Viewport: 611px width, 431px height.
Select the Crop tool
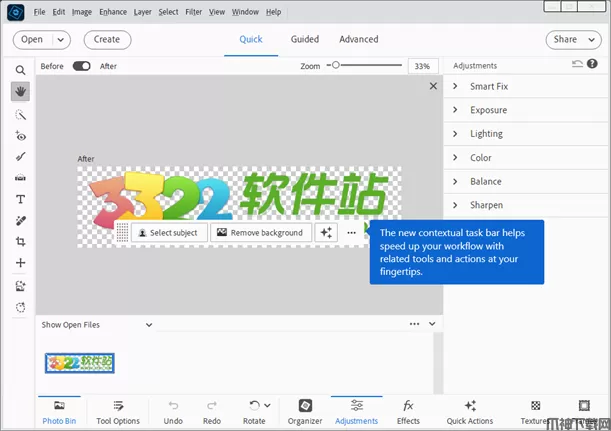click(x=20, y=242)
